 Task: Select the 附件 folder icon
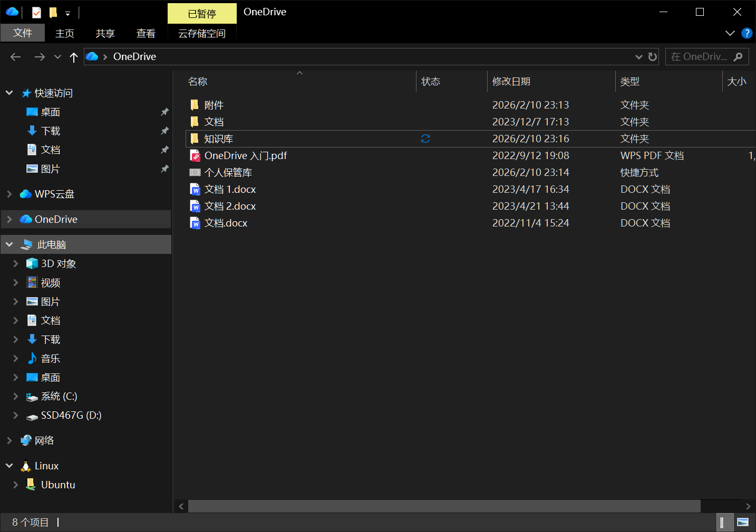point(195,105)
